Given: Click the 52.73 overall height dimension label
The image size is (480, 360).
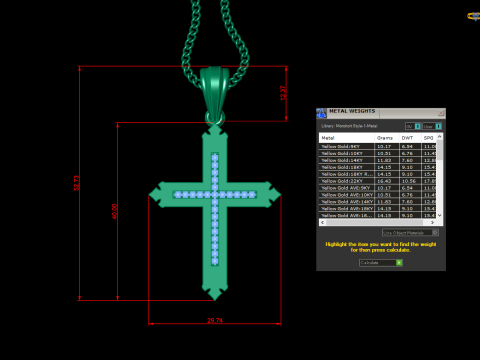Looking at the screenshot, I should 77,183.
